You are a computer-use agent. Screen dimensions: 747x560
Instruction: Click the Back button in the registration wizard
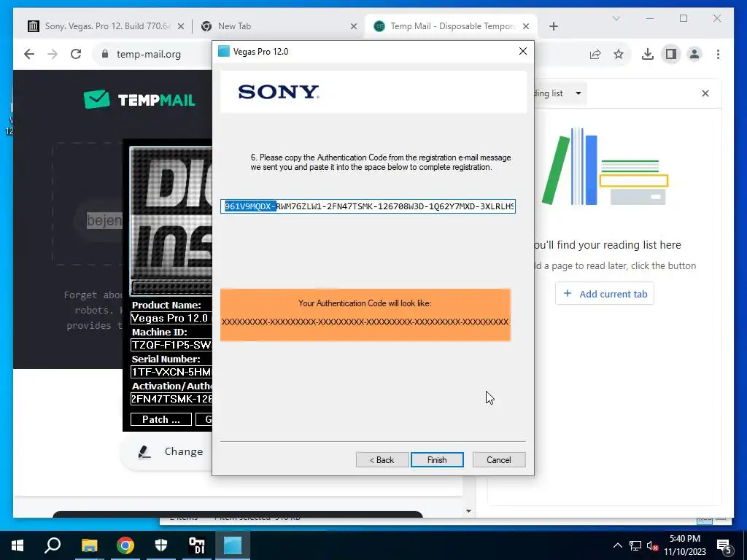tap(382, 459)
